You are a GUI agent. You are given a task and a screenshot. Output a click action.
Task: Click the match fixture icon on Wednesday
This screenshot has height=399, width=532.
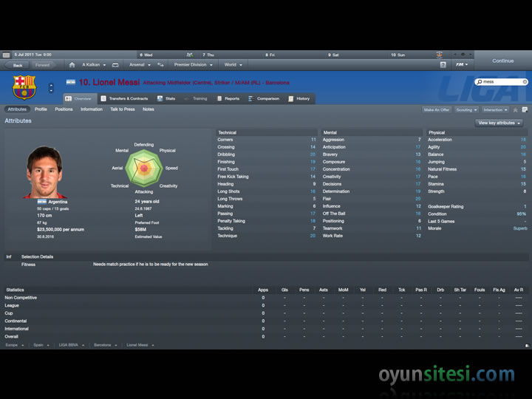click(190, 55)
